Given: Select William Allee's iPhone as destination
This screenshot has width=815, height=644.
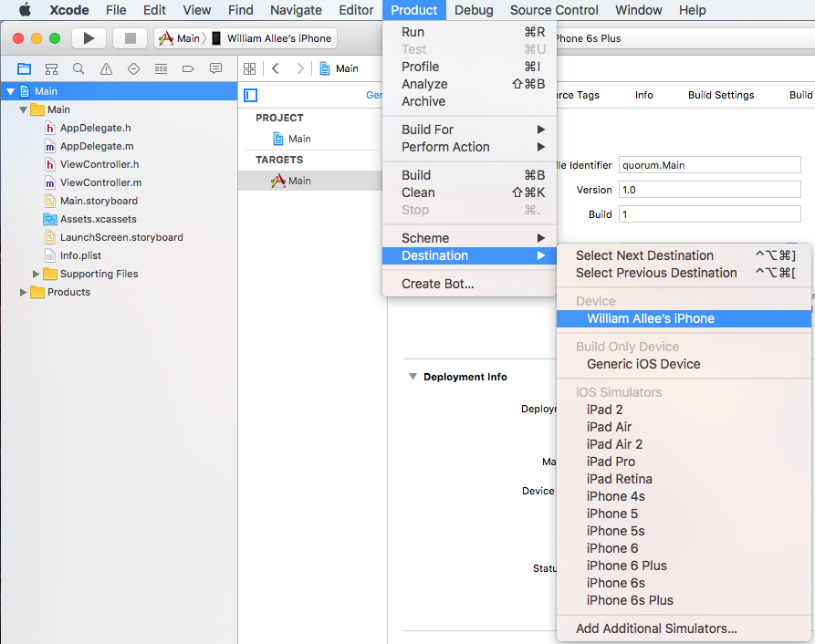Looking at the screenshot, I should tap(653, 318).
